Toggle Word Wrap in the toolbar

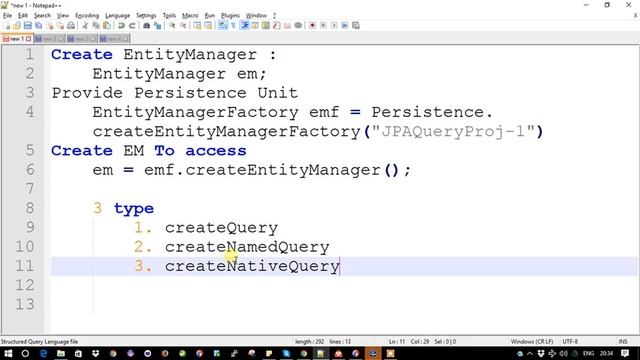pyautogui.click(x=223, y=26)
